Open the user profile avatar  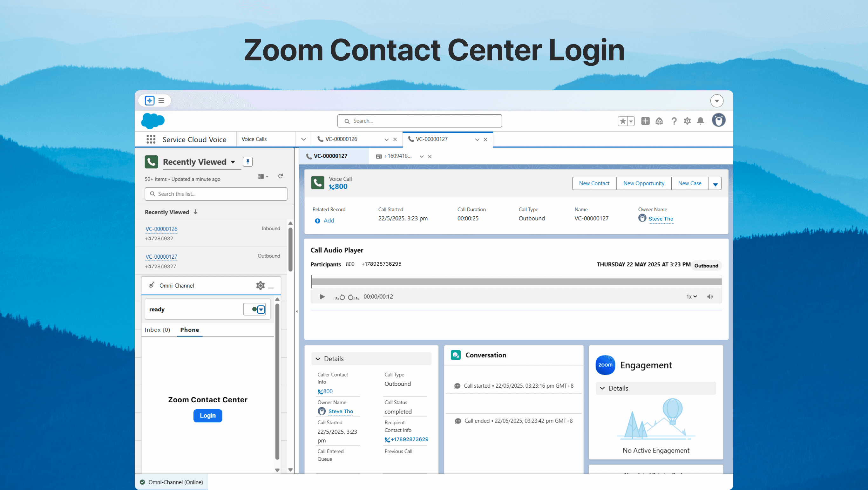pos(718,120)
